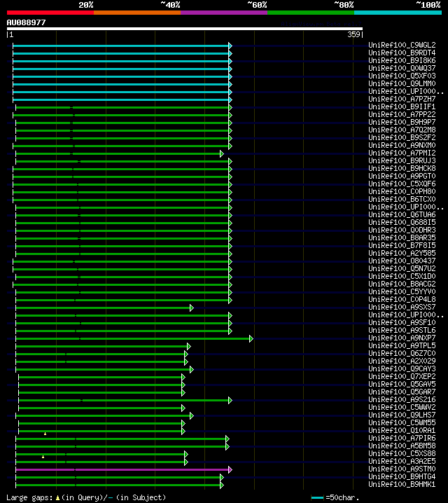The height and width of the screenshot is (503, 448).
Task: Open hit UniRef100_A2Y585
Action: [x=402, y=253]
